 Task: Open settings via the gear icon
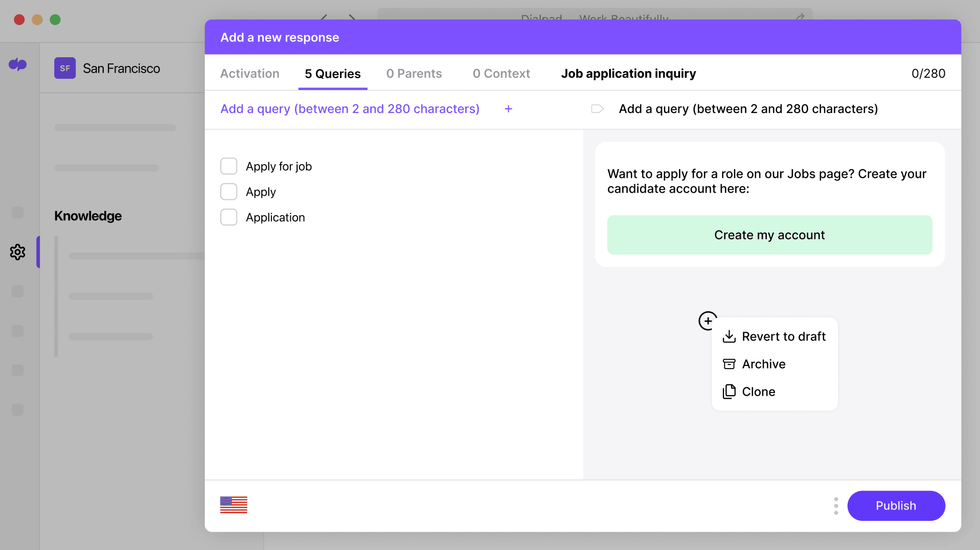(17, 252)
